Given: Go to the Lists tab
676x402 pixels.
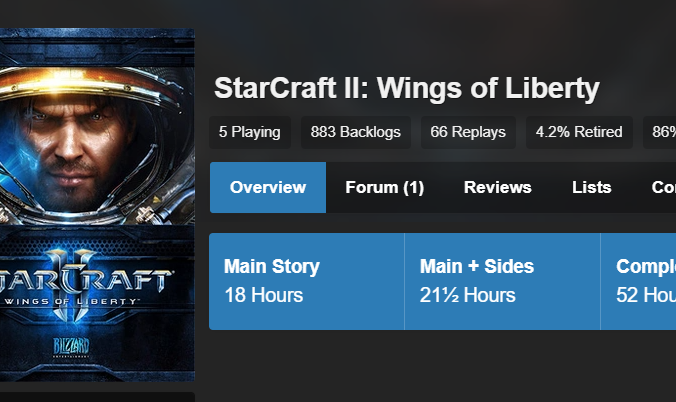Looking at the screenshot, I should click(x=592, y=187).
